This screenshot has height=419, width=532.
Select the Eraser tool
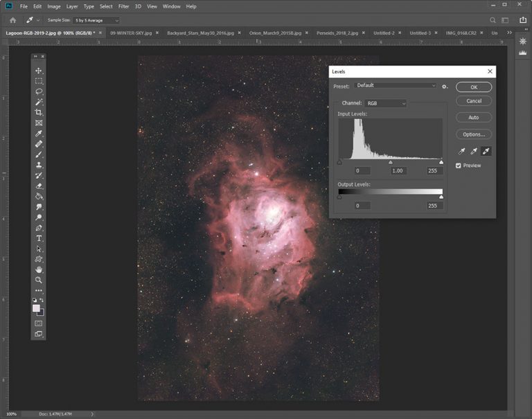39,186
